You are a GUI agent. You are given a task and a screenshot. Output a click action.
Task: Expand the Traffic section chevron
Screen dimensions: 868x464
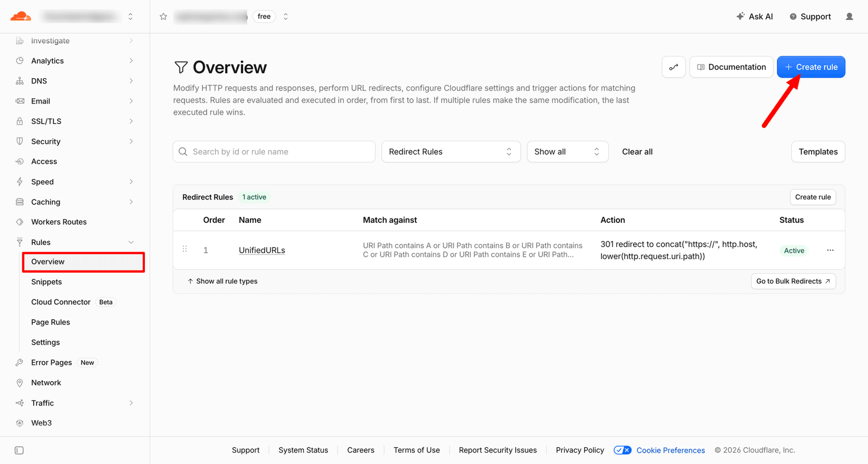coord(131,403)
